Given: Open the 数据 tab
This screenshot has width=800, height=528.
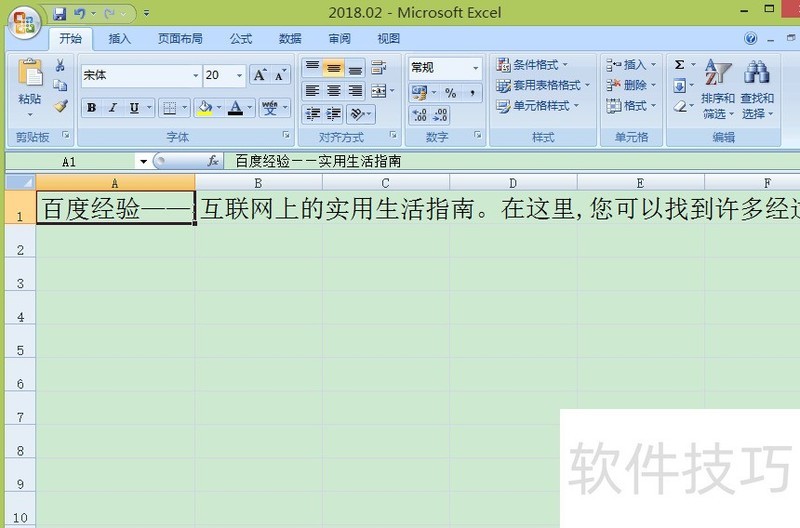Looking at the screenshot, I should tap(290, 39).
